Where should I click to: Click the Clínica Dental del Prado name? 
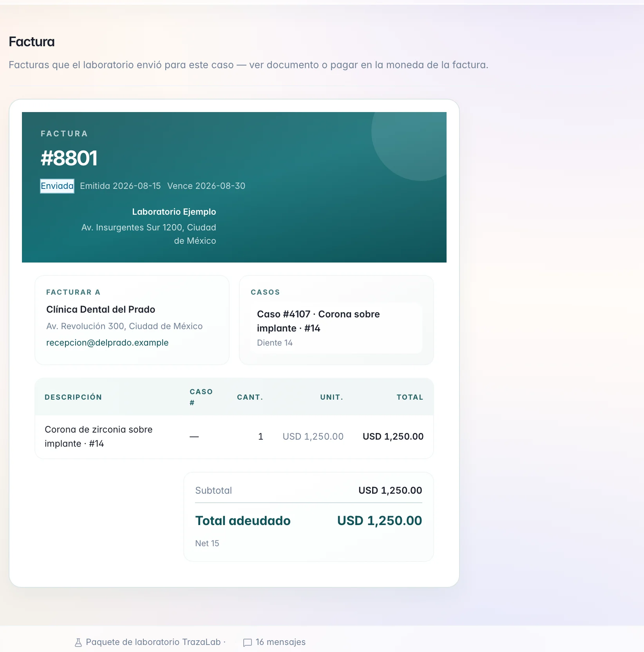pos(101,310)
